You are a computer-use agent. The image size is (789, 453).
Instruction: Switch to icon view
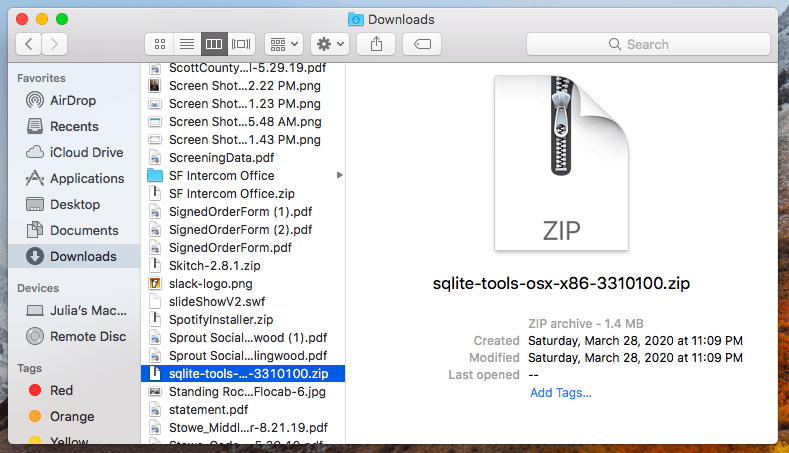pyautogui.click(x=159, y=44)
